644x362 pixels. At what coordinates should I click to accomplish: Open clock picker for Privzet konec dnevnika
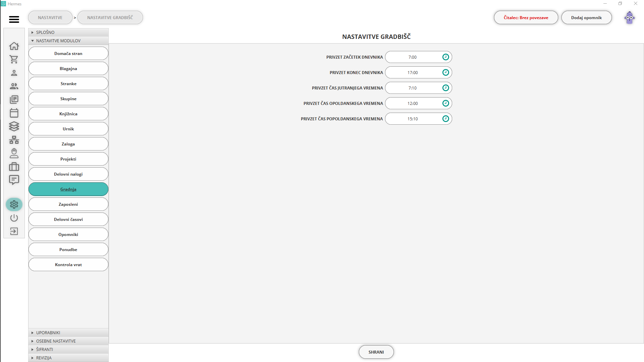pos(445,72)
